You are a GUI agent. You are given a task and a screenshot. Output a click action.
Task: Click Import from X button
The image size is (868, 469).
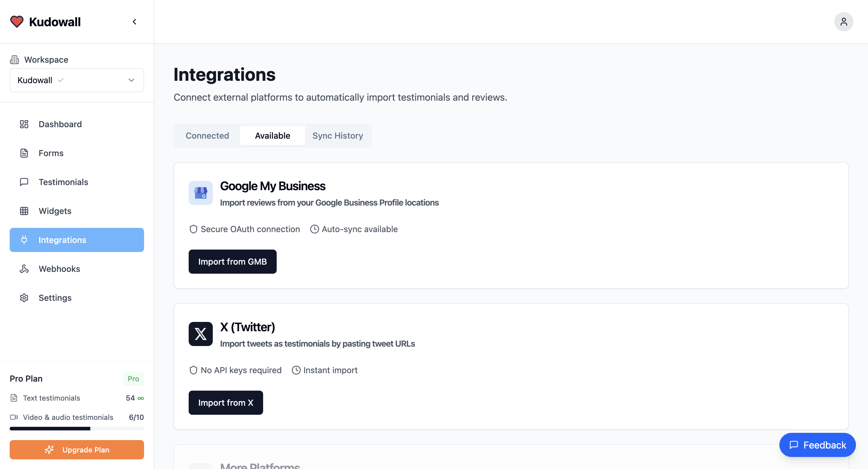[226, 403]
